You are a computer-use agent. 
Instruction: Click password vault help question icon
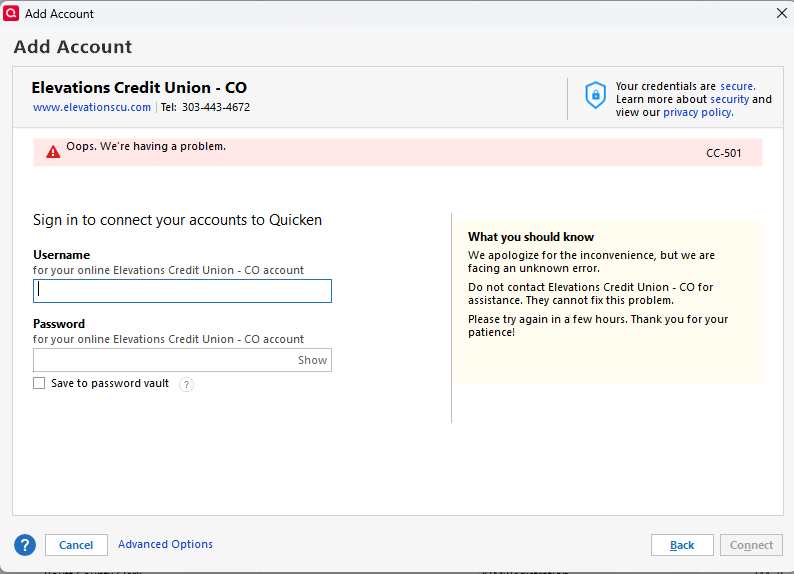click(x=186, y=384)
